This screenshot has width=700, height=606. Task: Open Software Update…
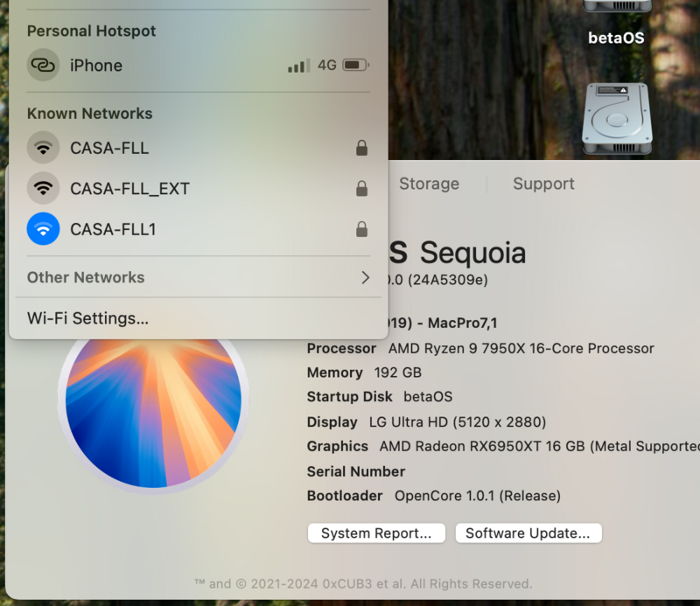pos(528,533)
